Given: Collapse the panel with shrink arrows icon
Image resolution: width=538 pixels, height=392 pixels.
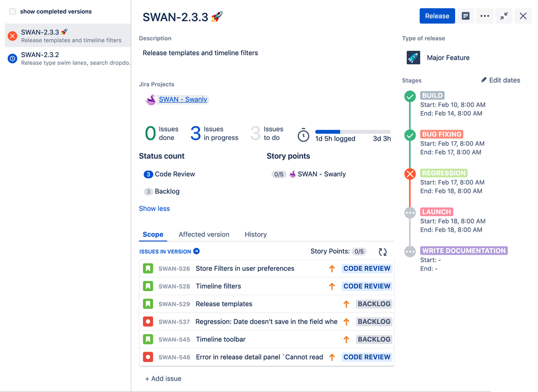Looking at the screenshot, I should [504, 16].
